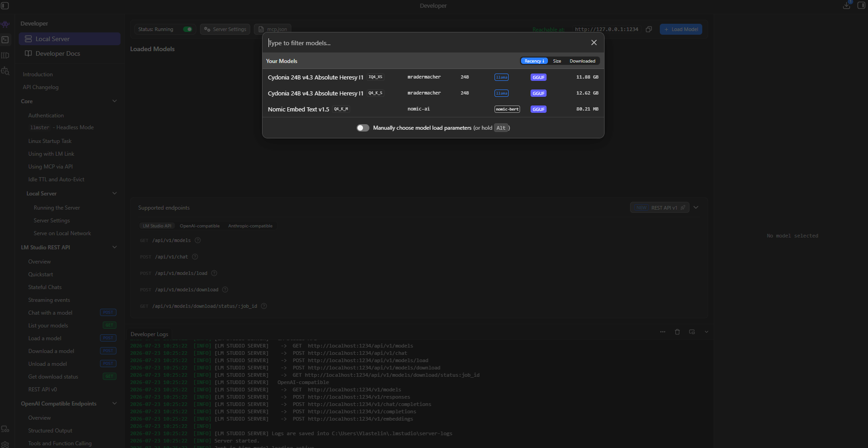Open the Chat view with the pixel-alien icon
Screen dimensions: 868x448
click(5, 24)
